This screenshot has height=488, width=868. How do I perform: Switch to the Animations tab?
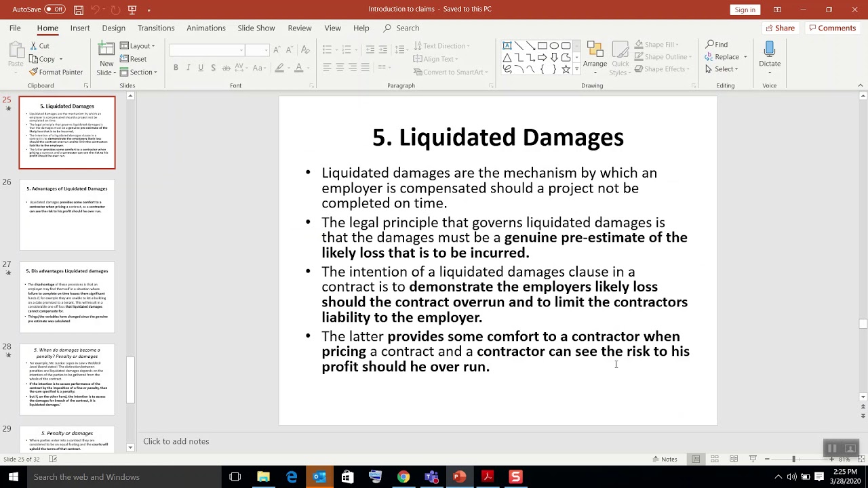(206, 28)
